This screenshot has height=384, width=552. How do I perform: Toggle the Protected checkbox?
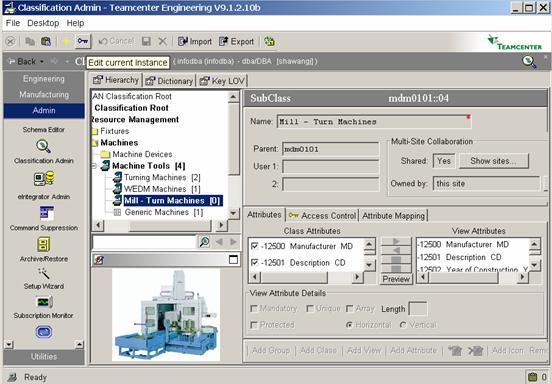click(253, 325)
